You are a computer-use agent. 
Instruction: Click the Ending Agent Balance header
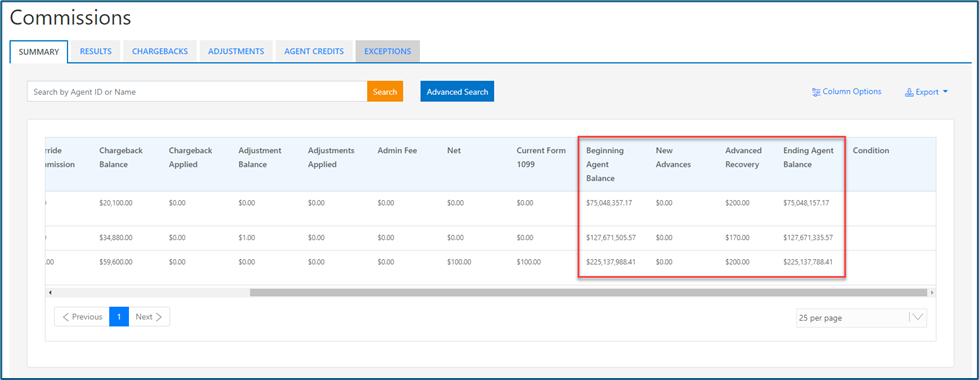[x=808, y=157]
